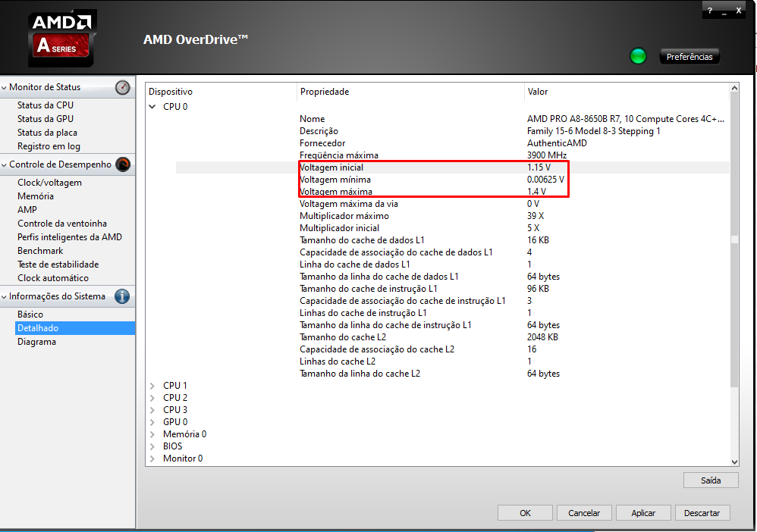Viewport: 757px width, 532px height.
Task: Click the Aplicar button
Action: (x=643, y=513)
